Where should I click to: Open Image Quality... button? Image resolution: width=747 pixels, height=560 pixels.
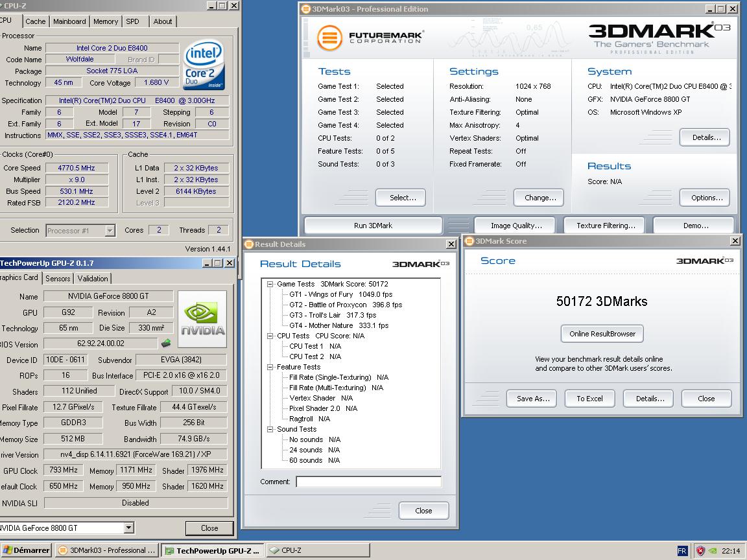point(515,226)
